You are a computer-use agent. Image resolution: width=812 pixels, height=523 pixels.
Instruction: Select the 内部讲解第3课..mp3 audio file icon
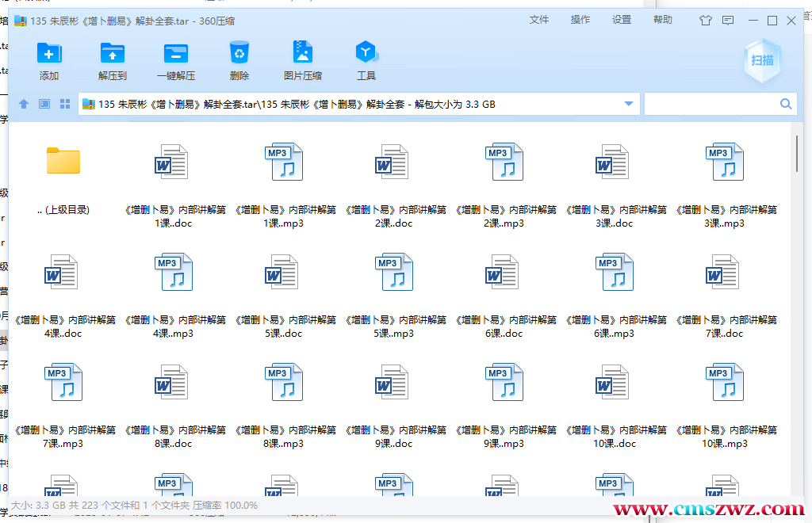coord(725,162)
